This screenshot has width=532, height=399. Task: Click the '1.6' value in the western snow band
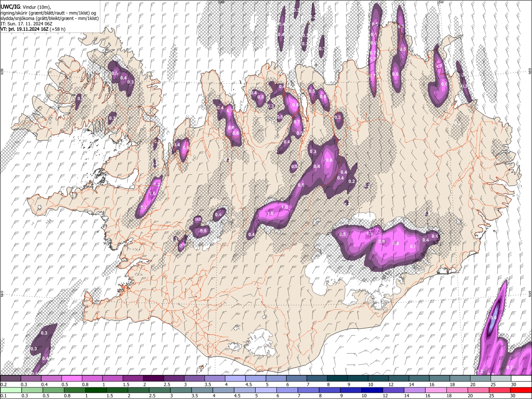pyautogui.click(x=152, y=194)
